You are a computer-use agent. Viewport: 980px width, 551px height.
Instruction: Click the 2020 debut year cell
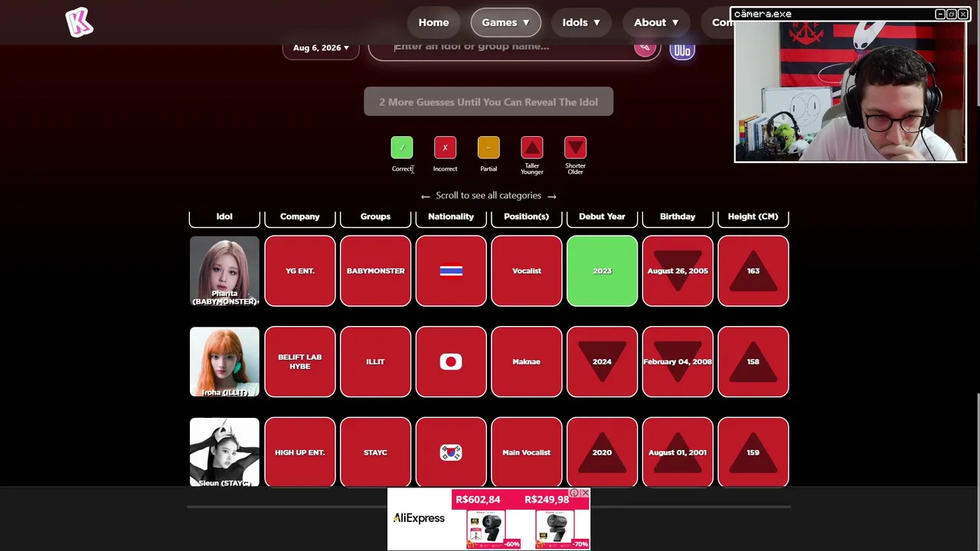[602, 452]
